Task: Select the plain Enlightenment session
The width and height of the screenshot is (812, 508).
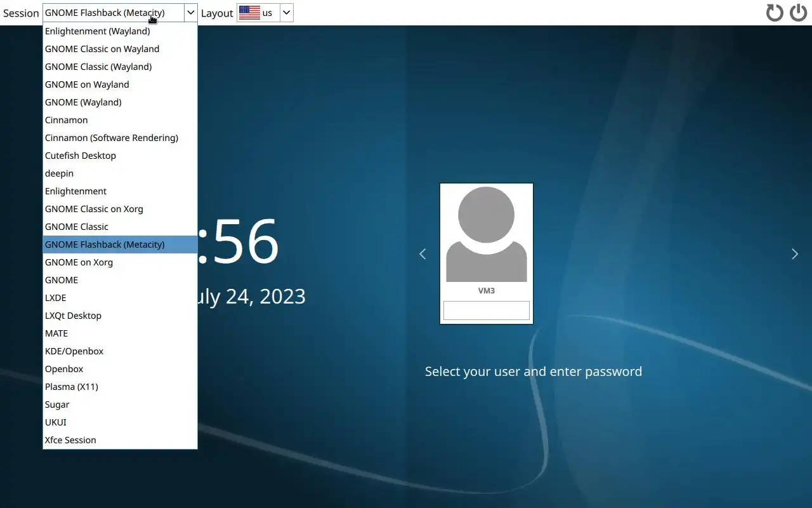Action: pos(120,191)
